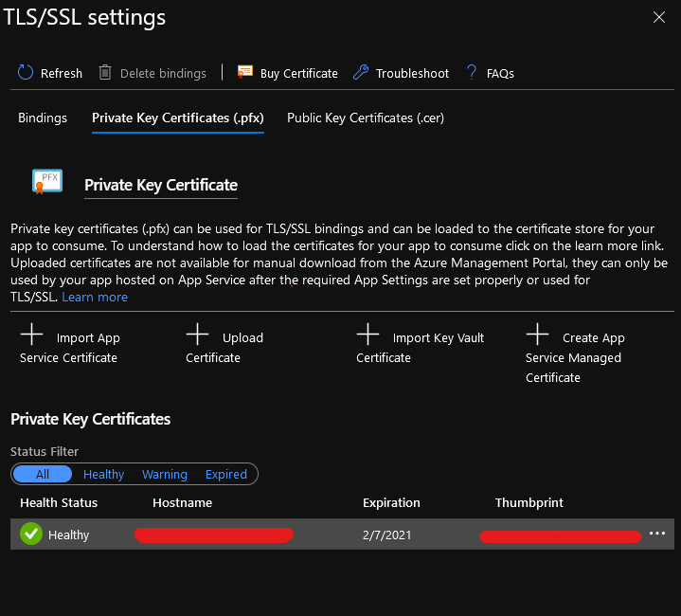Click the plus icon for Upload Certificate
The width and height of the screenshot is (681, 616).
tap(198, 335)
